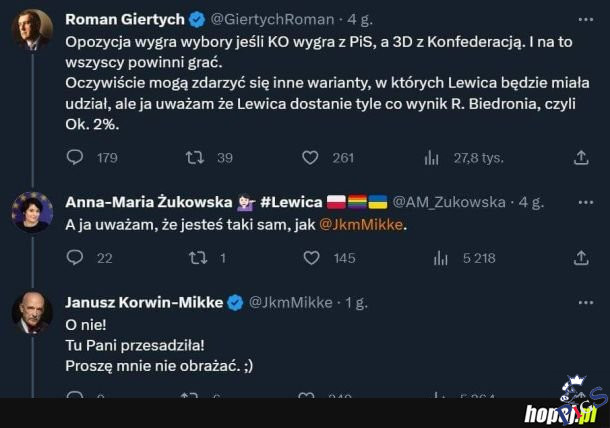This screenshot has height=428, width=610.
Task: Click Janusz Korwin-Mikke's avatar
Action: click(x=32, y=313)
